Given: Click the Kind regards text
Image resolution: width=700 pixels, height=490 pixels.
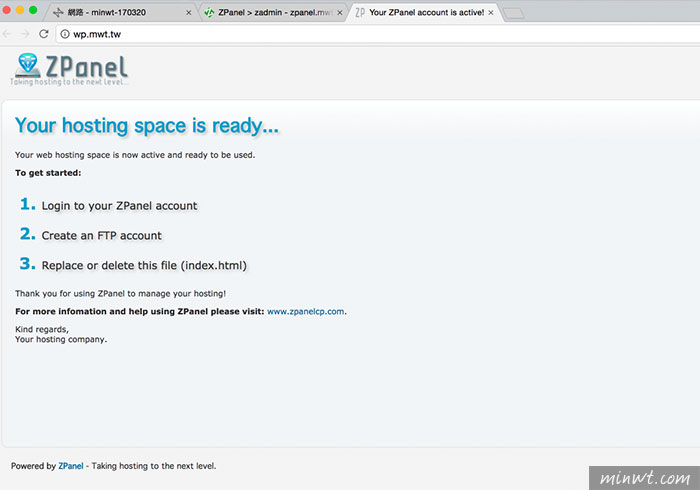Looking at the screenshot, I should tap(42, 329).
